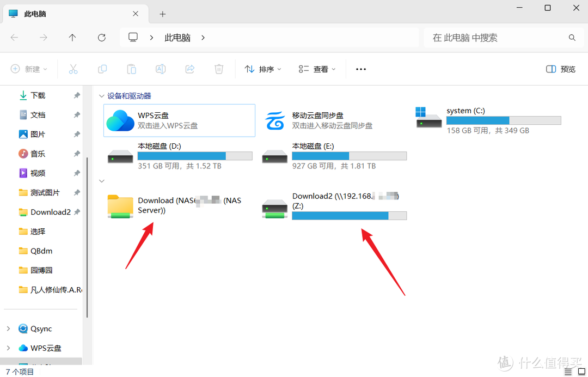Open the 查看 view dropdown
The image size is (588, 377).
coord(317,69)
